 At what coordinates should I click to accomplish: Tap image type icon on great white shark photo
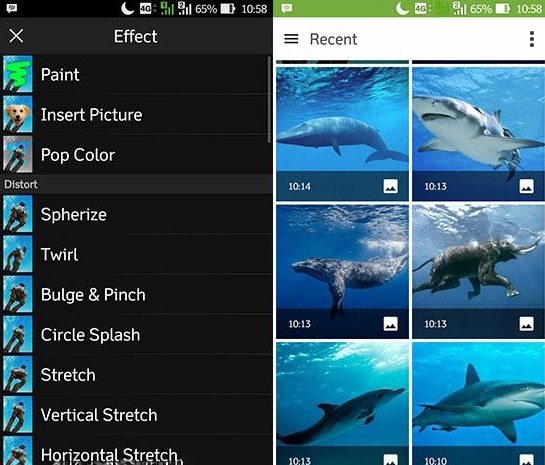[x=526, y=186]
